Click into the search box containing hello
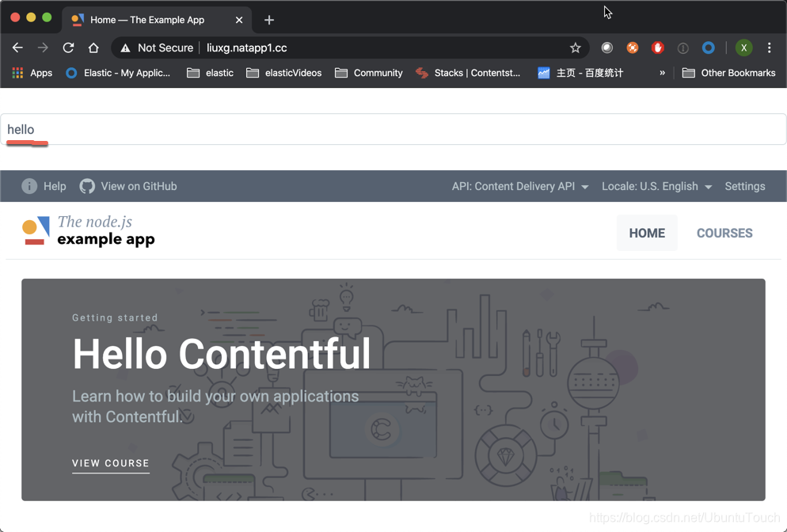 point(393,130)
